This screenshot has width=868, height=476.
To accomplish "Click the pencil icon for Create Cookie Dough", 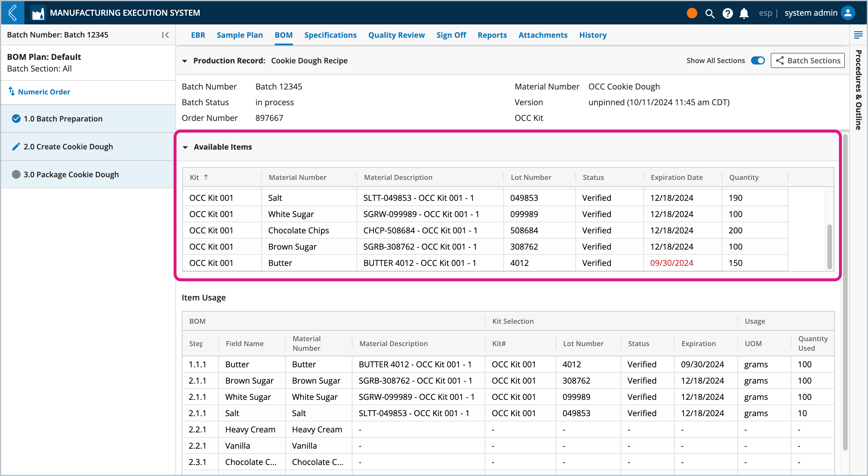I will tap(16, 146).
